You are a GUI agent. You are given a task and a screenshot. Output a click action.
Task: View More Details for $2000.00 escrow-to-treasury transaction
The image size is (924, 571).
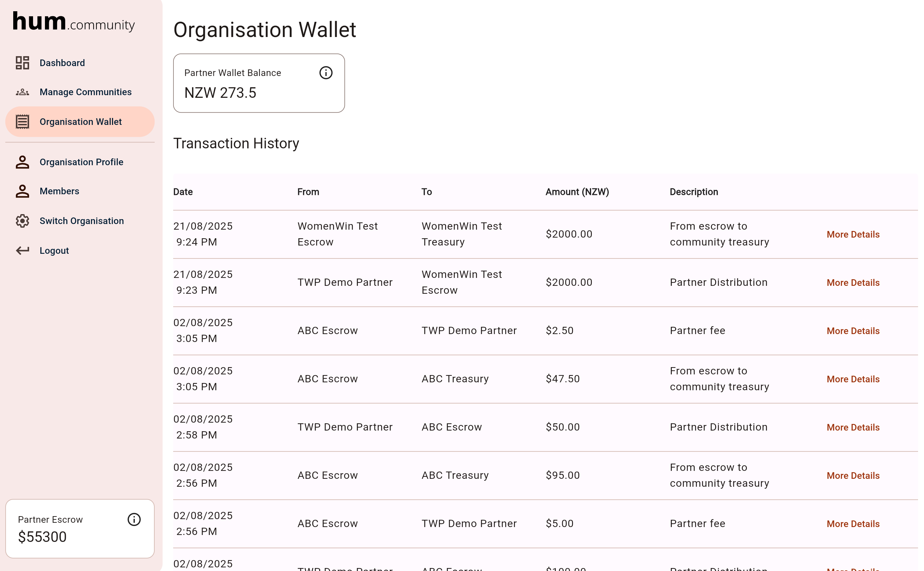(x=853, y=235)
